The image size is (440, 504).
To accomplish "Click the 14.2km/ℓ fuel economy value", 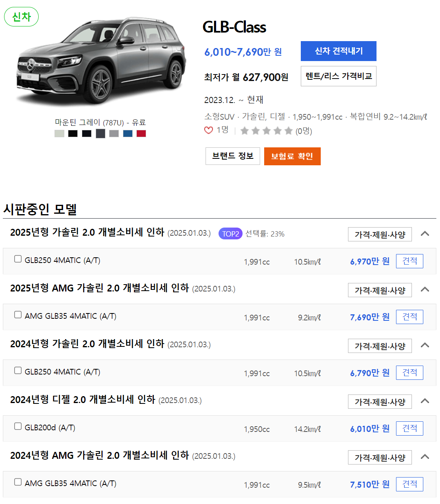I will [x=307, y=429].
